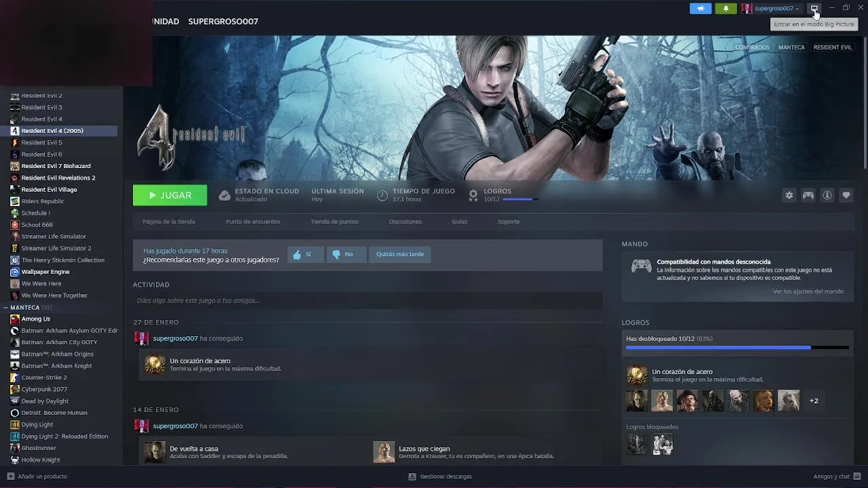The width and height of the screenshot is (868, 488).
Task: Open the Guías tab
Action: click(x=460, y=222)
